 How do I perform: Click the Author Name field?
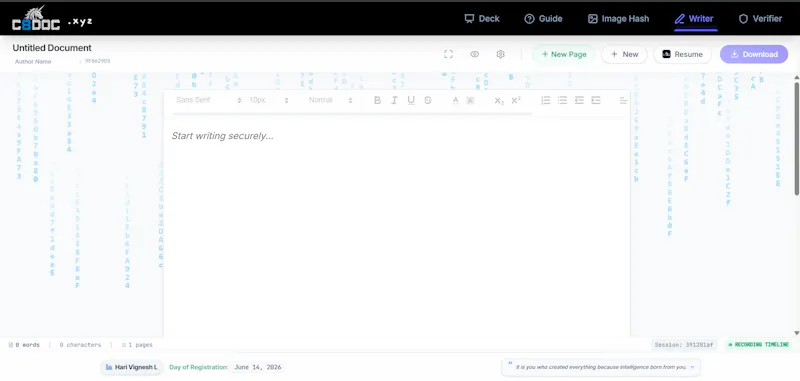tap(33, 61)
